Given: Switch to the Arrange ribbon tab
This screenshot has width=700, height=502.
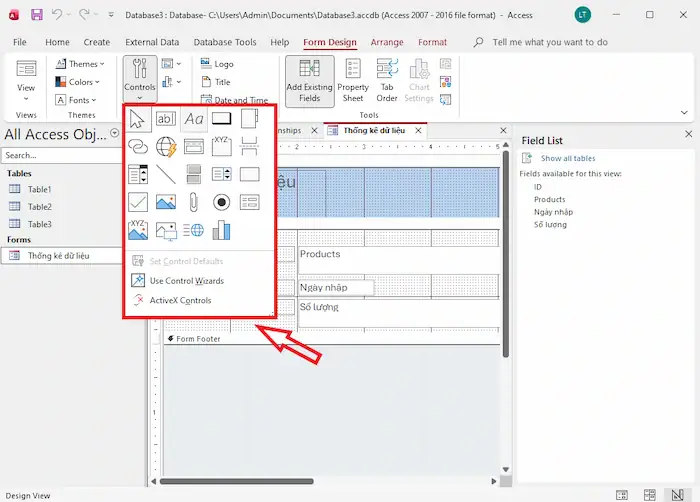Looking at the screenshot, I should click(x=386, y=42).
